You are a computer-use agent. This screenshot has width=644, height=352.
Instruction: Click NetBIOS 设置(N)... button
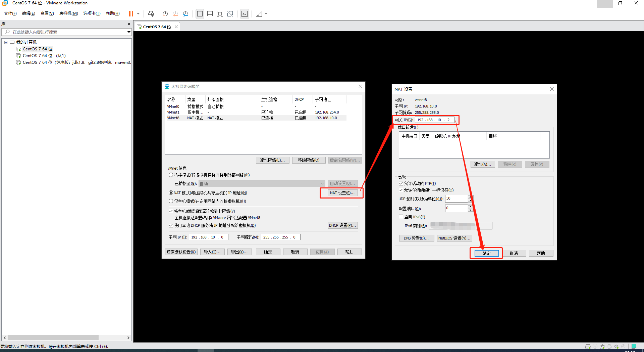(x=454, y=238)
